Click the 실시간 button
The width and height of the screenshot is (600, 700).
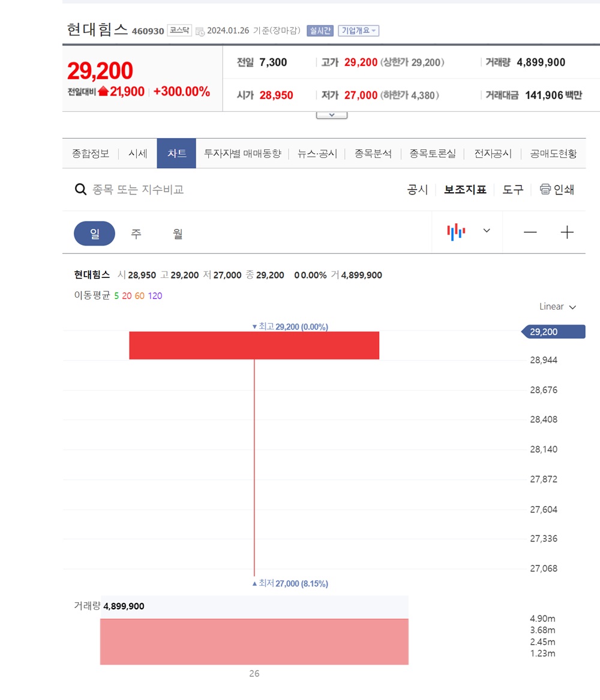point(320,31)
